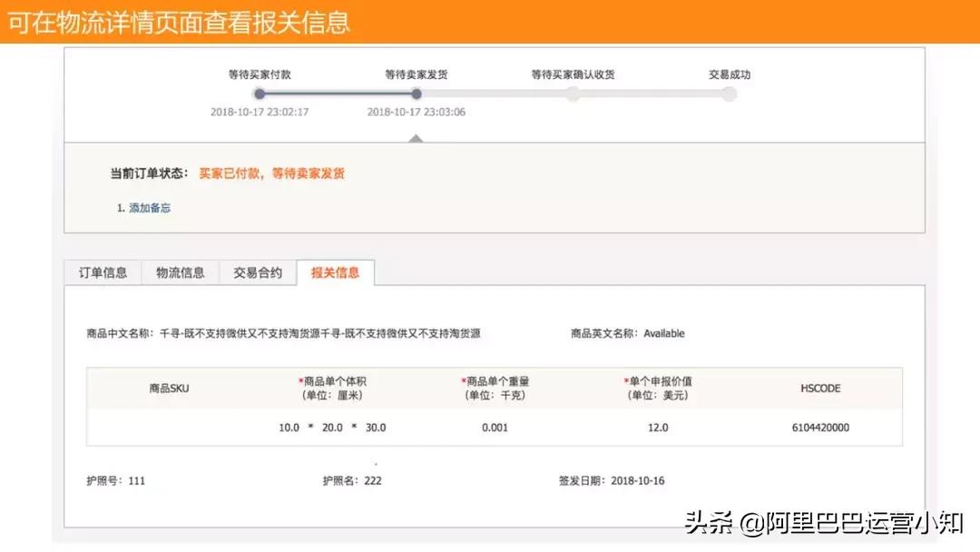Click the HSCODE value 6104420000
Screen dimensions: 980x552
(818, 427)
